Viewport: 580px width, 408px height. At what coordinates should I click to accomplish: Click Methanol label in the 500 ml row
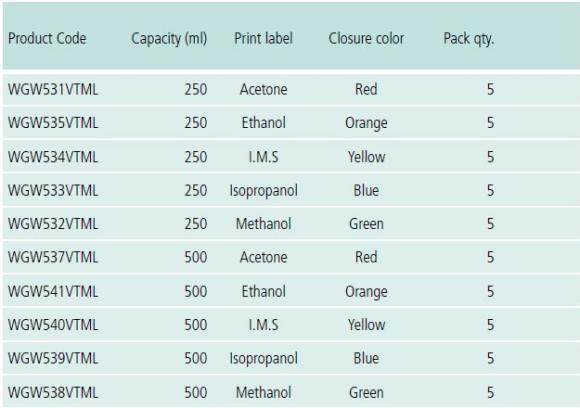(x=263, y=392)
